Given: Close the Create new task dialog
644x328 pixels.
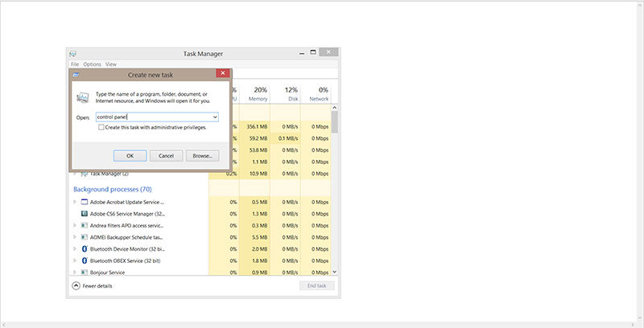Looking at the screenshot, I should pyautogui.click(x=223, y=73).
